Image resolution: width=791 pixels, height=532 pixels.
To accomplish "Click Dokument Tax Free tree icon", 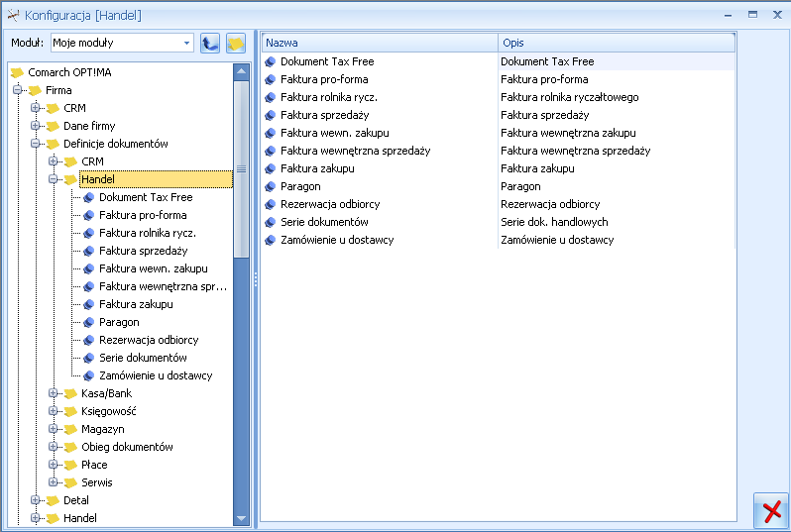I will coord(89,198).
